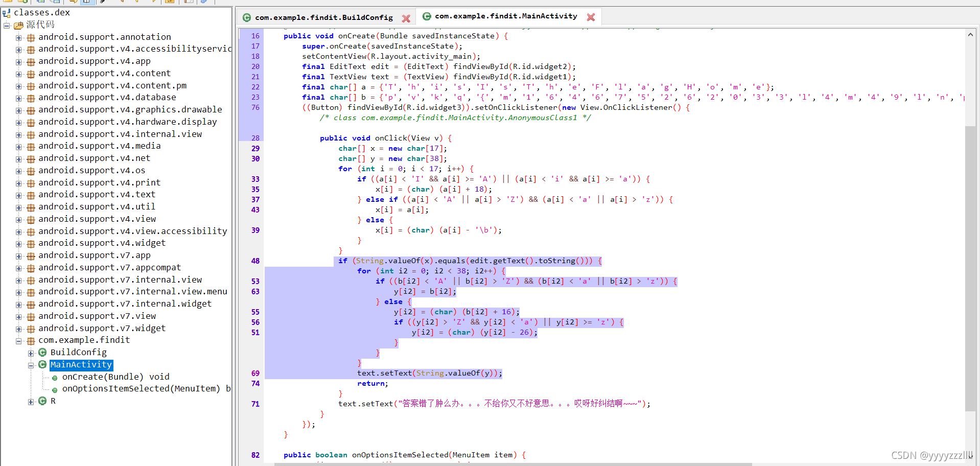Click the classes.dex file icon
980x466 pixels.
click(x=7, y=13)
